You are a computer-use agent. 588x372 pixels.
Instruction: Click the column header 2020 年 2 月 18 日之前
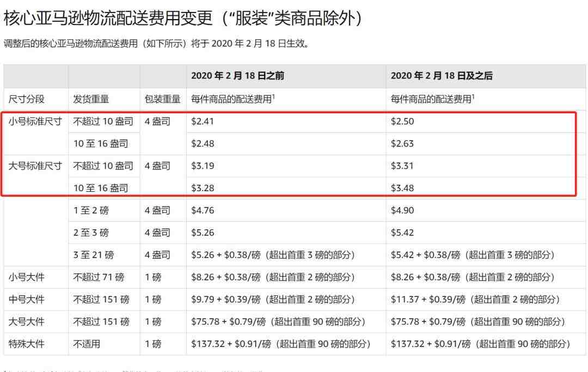(x=237, y=76)
